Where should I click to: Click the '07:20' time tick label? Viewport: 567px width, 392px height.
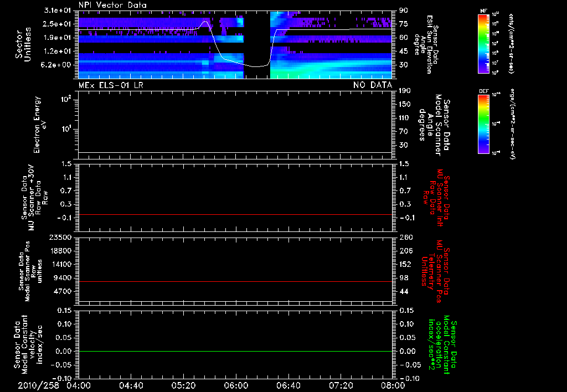[341, 385]
